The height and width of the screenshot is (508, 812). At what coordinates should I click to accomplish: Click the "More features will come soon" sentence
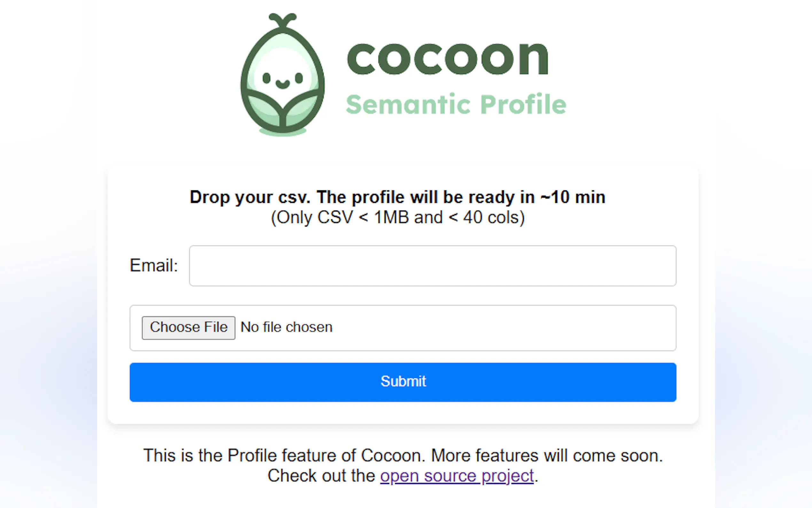546,456
